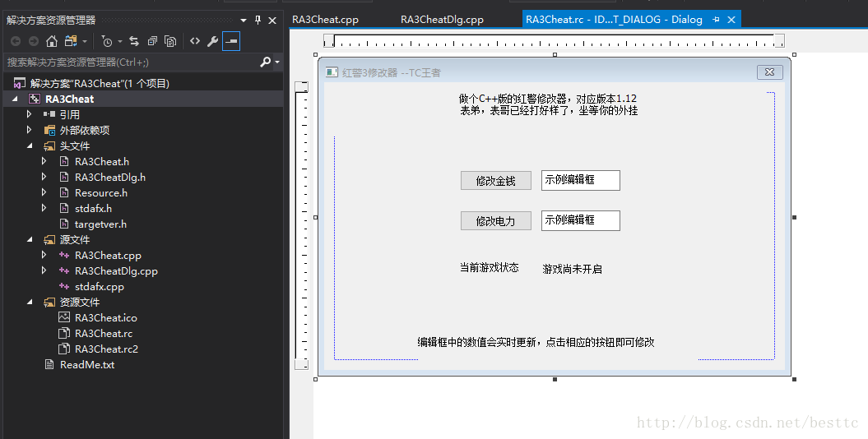Click the RA3Cheat.ico image icon
This screenshot has height=439, width=868.
click(x=64, y=317)
